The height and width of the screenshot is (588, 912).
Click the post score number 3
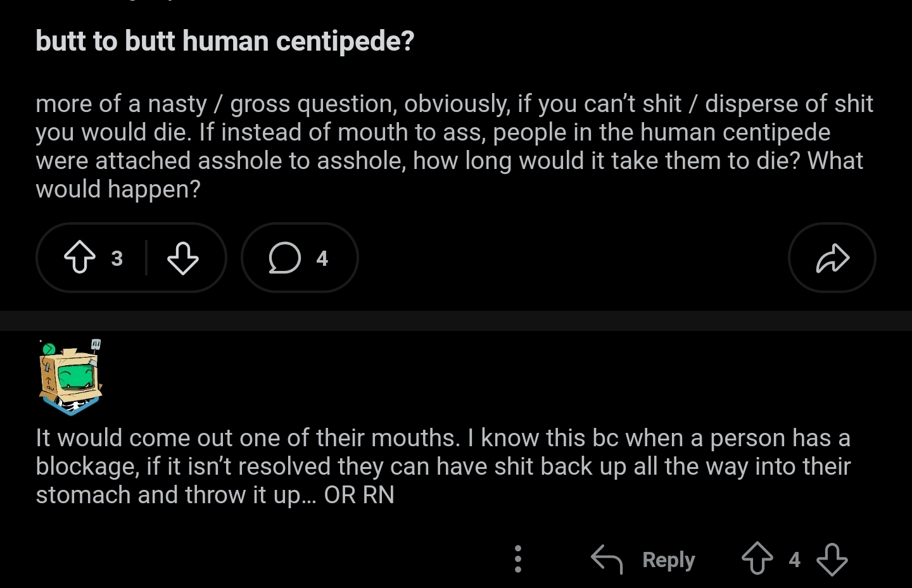point(117,258)
